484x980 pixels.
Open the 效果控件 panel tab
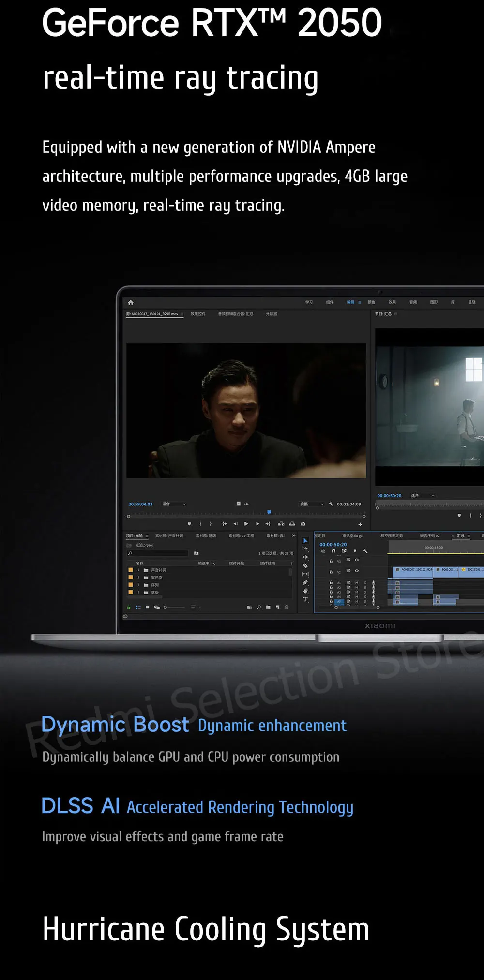point(198,314)
